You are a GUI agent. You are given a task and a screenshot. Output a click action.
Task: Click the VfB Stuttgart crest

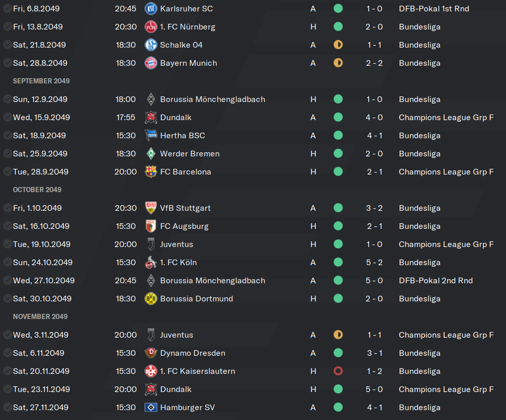[151, 208]
